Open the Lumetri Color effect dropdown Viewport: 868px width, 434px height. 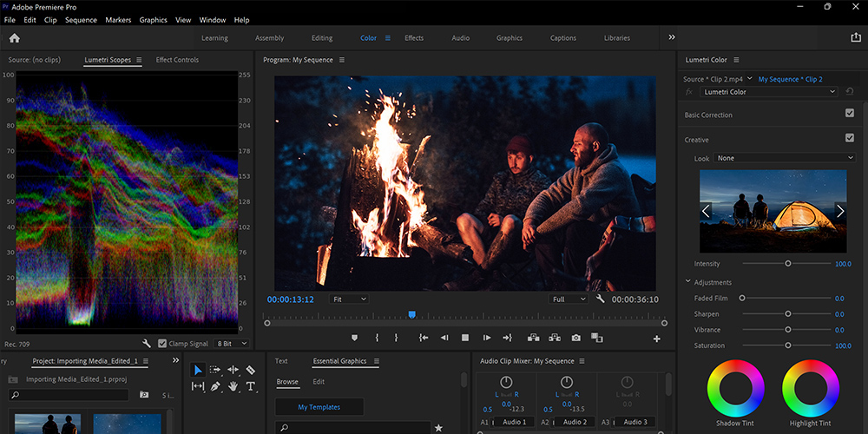[769, 92]
